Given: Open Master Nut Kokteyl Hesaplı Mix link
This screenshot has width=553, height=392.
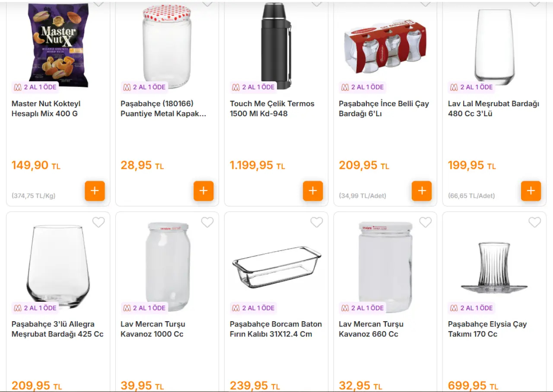Looking at the screenshot, I should pyautogui.click(x=46, y=109).
